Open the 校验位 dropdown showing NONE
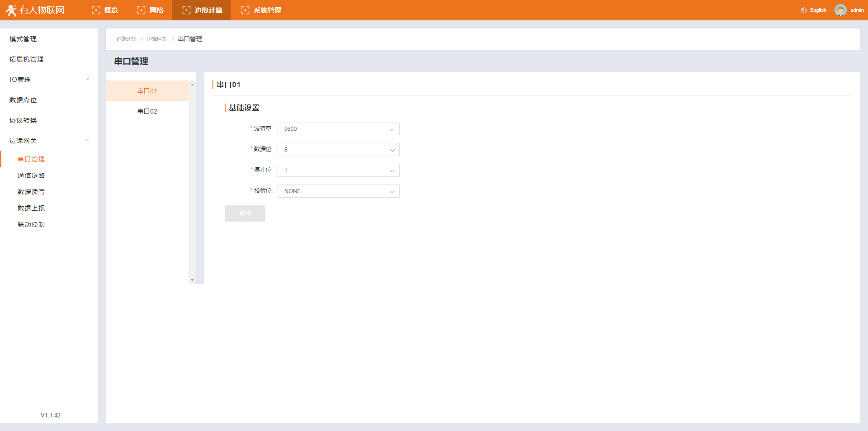The height and width of the screenshot is (431, 868). (338, 191)
